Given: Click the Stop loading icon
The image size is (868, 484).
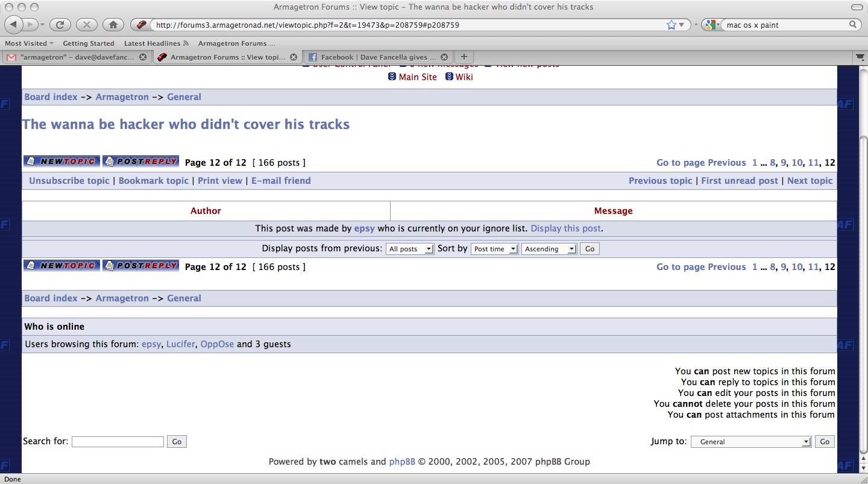Looking at the screenshot, I should (x=87, y=25).
